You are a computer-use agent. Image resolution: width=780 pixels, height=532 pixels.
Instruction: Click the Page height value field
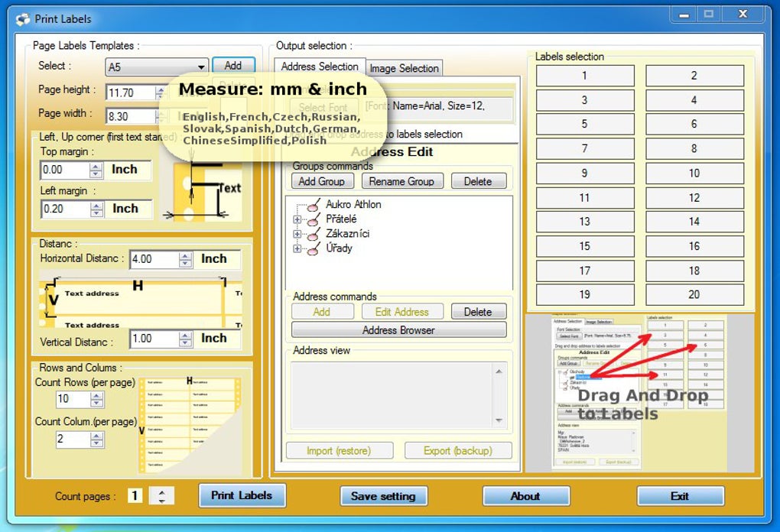pos(131,93)
